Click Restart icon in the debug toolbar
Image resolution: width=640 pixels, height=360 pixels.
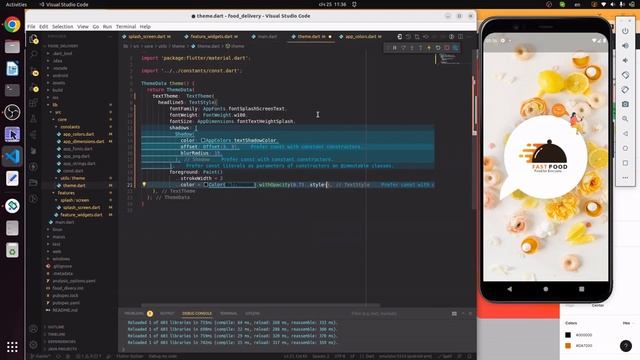pyautogui.click(x=438, y=48)
